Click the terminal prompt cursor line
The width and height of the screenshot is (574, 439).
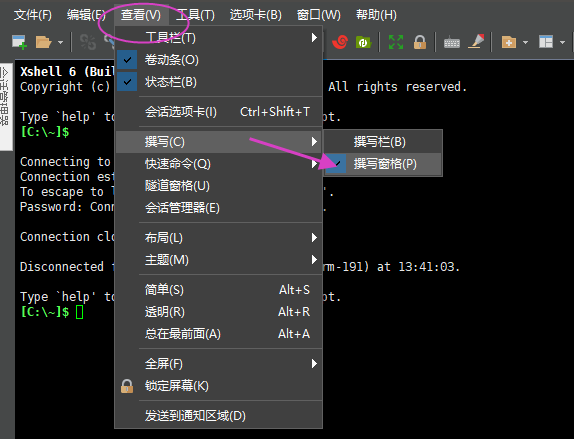52,312
